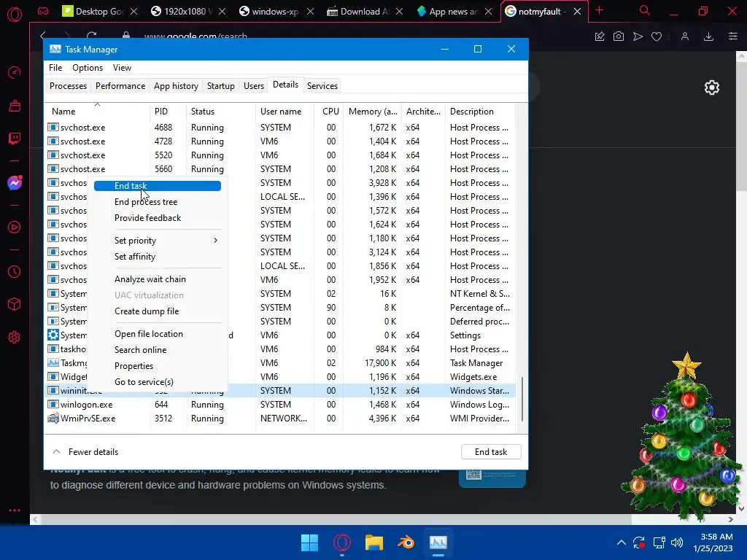This screenshot has width=747, height=560.
Task: Open Windows Start button on taskbar
Action: click(309, 542)
